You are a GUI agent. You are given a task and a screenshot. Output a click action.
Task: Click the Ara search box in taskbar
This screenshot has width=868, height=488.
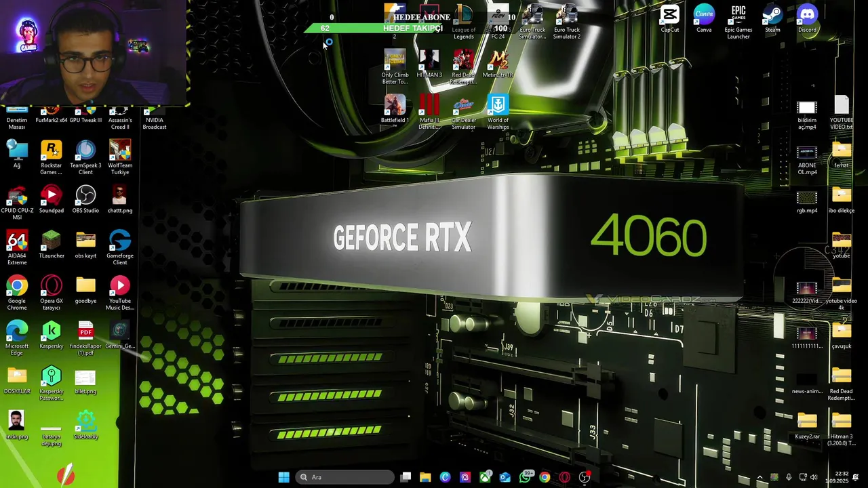344,477
